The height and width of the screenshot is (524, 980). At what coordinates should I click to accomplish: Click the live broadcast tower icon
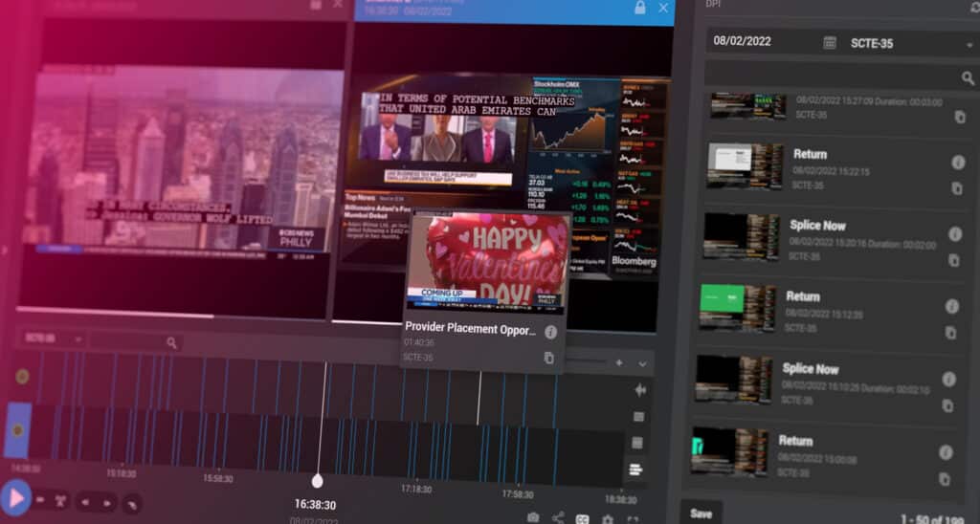pos(60,501)
